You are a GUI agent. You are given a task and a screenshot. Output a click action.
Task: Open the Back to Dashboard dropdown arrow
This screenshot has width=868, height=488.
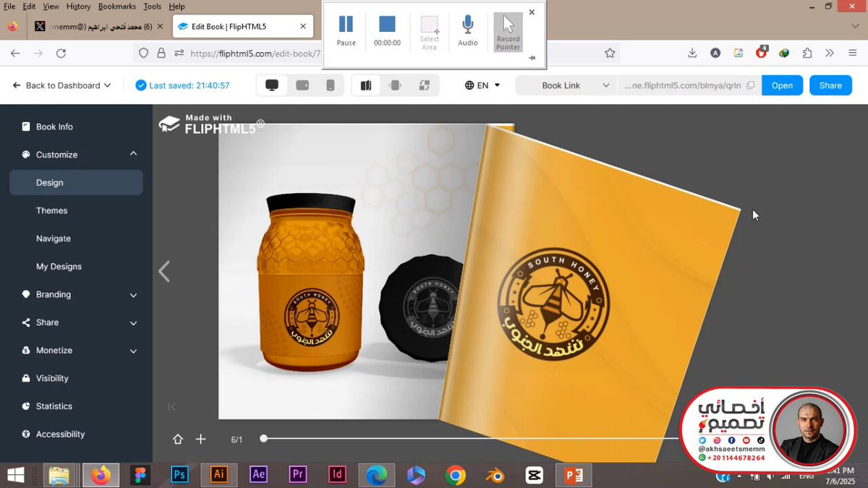point(108,85)
